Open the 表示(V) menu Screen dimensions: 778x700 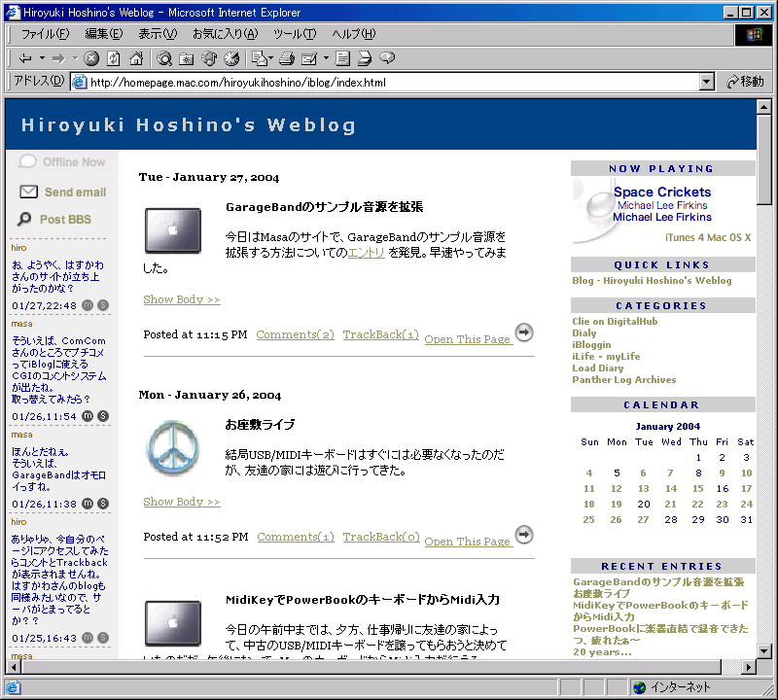(158, 34)
